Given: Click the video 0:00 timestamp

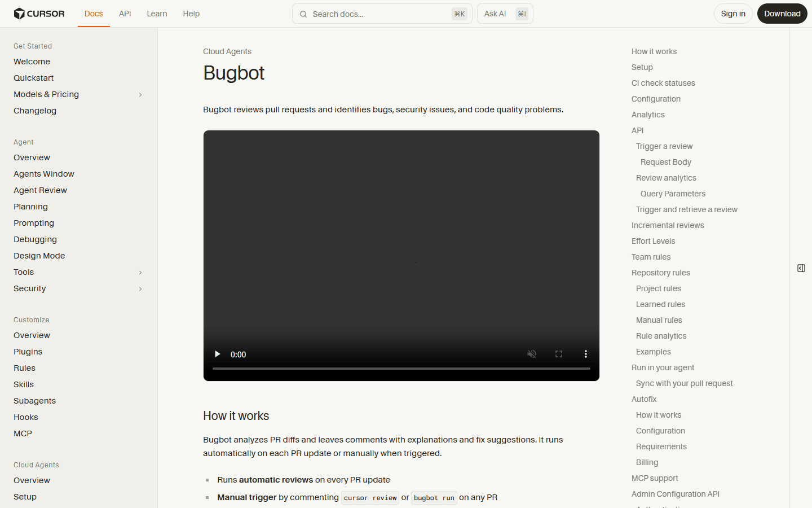Looking at the screenshot, I should tap(239, 354).
